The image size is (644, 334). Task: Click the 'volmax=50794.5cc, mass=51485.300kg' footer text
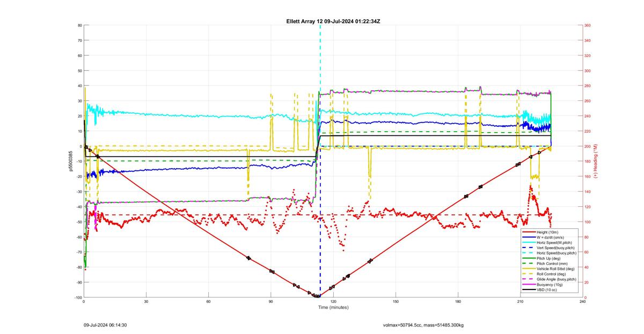(x=423, y=325)
